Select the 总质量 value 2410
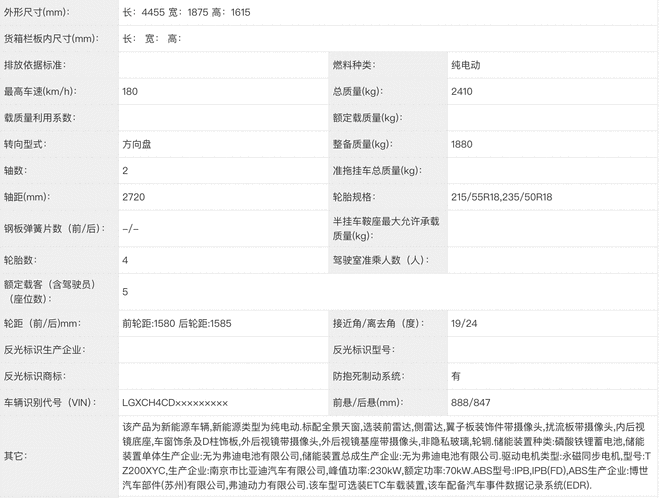Viewport: 660px width, 498px height. [x=462, y=91]
